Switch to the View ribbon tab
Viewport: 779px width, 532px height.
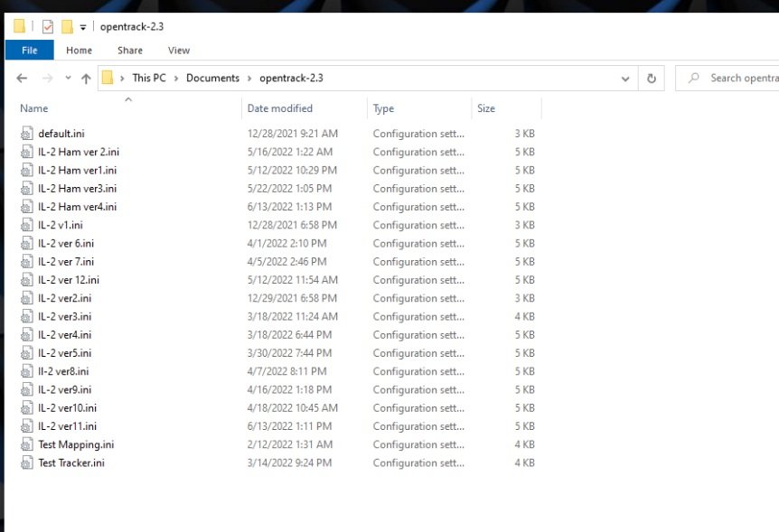[x=179, y=51]
